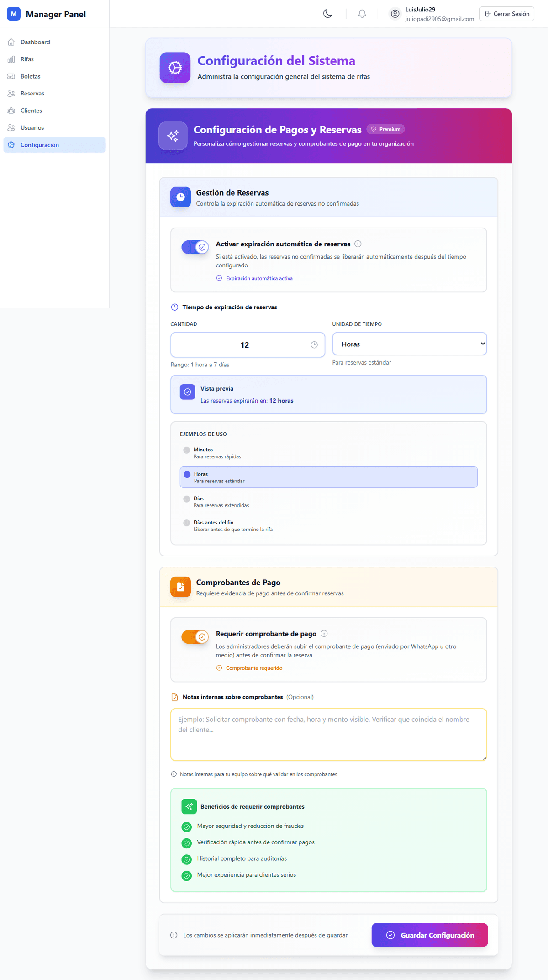Click the user profile avatar icon

click(x=395, y=14)
